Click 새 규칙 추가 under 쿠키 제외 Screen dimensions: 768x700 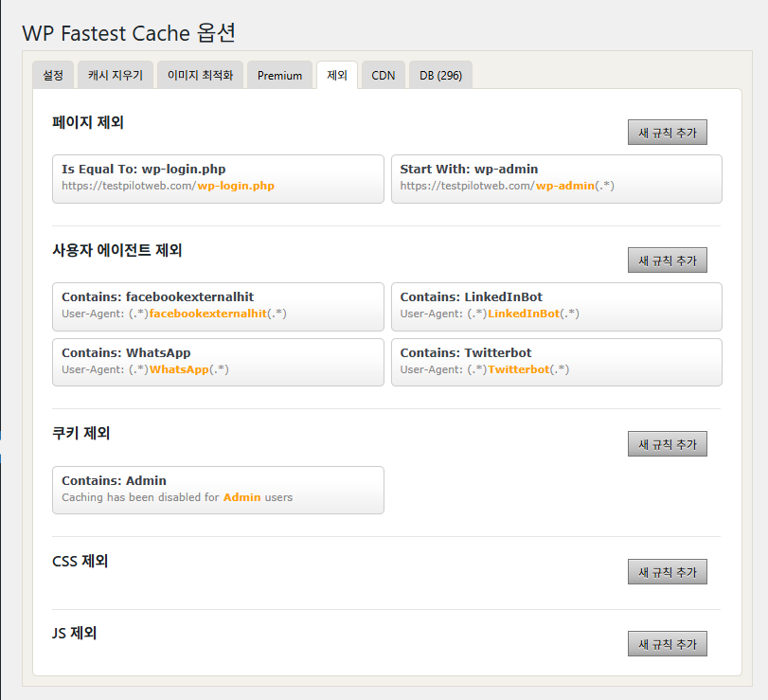point(667,443)
